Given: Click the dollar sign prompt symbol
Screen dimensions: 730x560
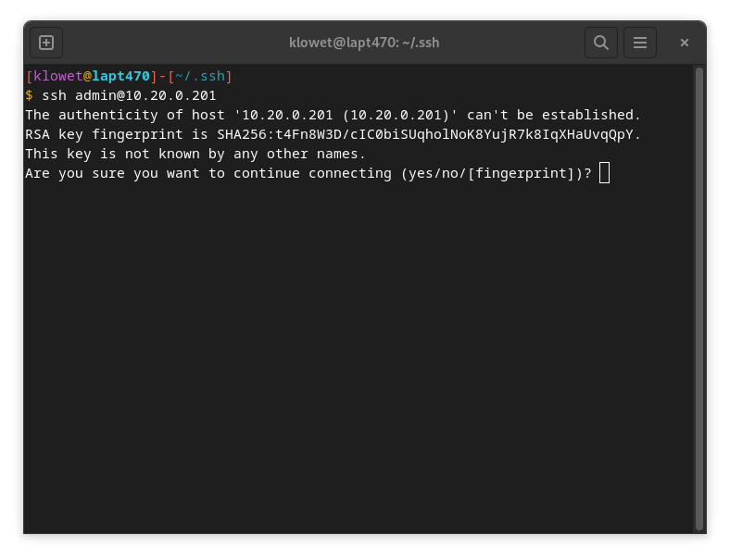Looking at the screenshot, I should (x=29, y=95).
